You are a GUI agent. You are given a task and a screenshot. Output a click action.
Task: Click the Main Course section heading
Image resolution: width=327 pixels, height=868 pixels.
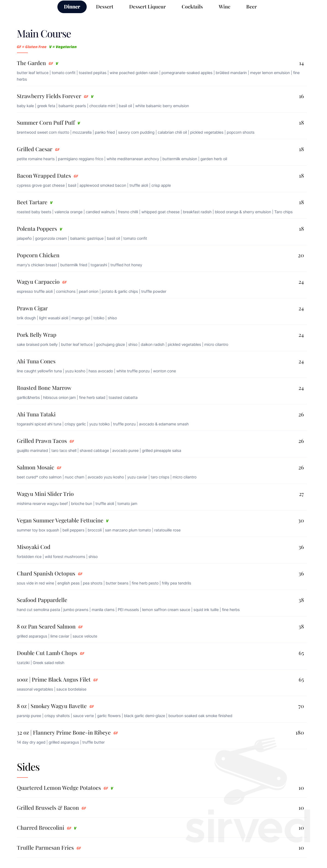point(44,34)
